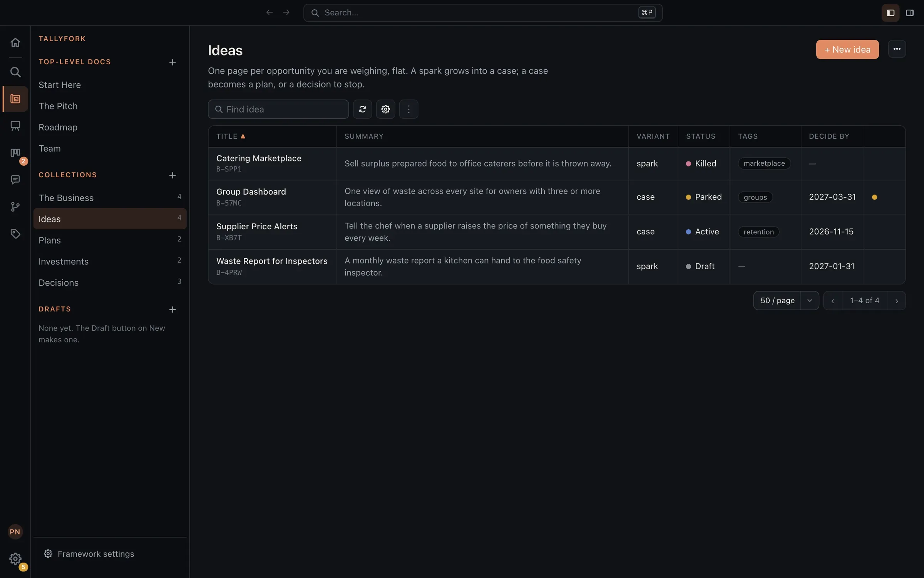Click the retention tag chip
Image resolution: width=924 pixels, height=578 pixels.
(758, 232)
